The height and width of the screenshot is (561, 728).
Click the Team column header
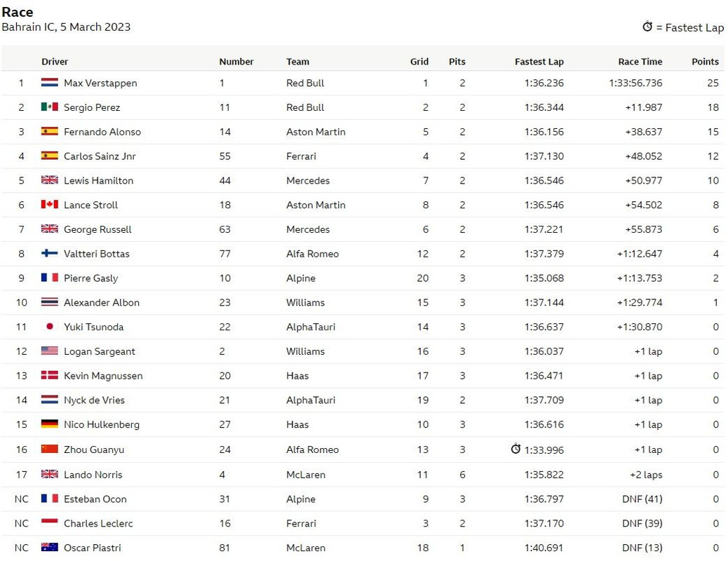297,61
